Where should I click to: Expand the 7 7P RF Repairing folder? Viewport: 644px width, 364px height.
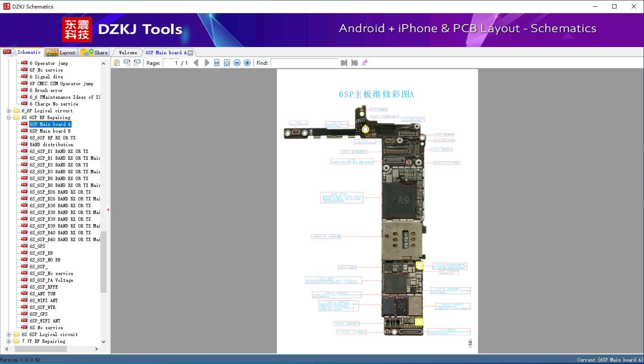pos(9,341)
